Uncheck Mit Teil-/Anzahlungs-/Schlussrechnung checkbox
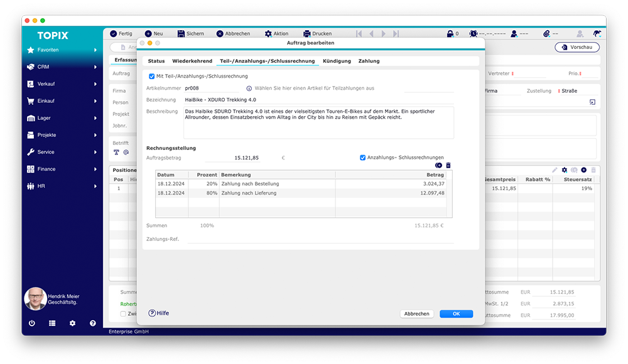628x364 pixels. pyautogui.click(x=151, y=76)
